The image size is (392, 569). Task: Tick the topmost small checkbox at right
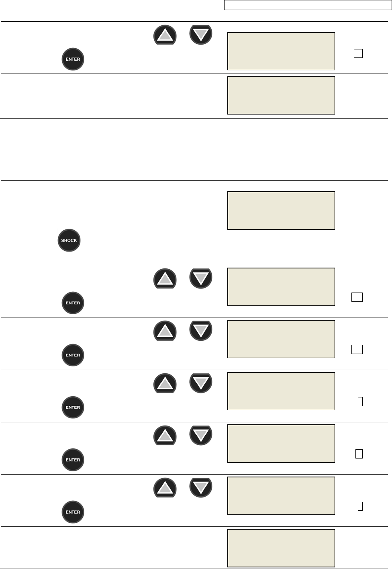pyautogui.click(x=358, y=53)
